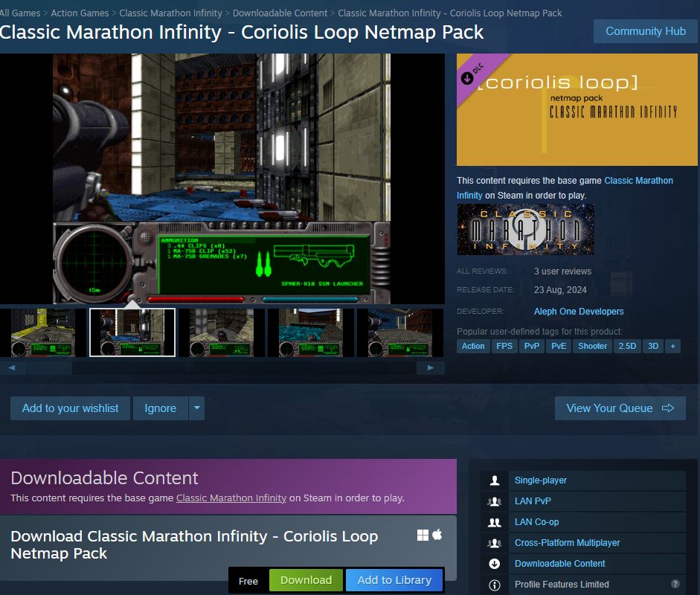
Task: Click the View Your Queue arrow icon
Action: 668,408
